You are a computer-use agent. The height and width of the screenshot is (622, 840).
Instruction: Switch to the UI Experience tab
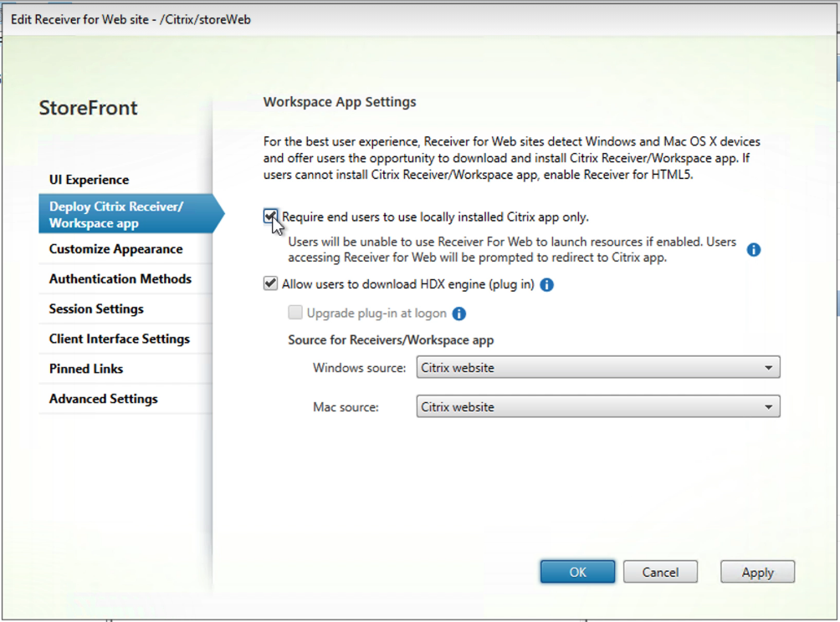tap(90, 180)
